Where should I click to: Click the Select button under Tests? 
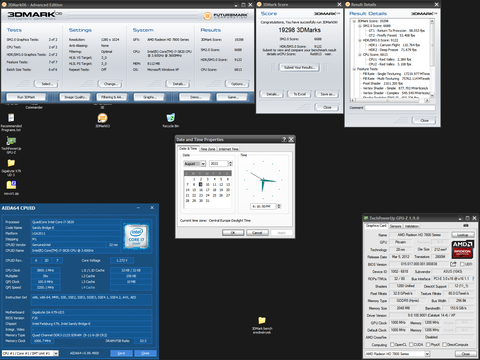click(x=46, y=84)
